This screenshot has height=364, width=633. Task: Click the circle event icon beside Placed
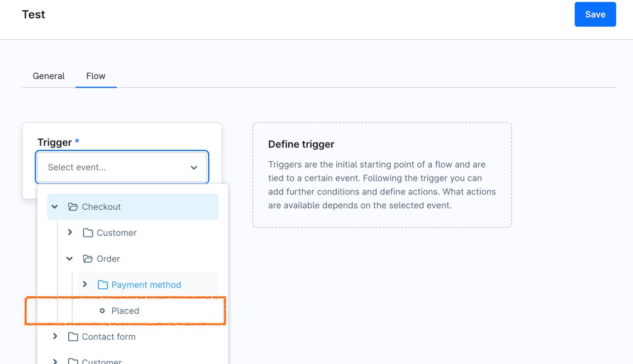click(x=102, y=311)
